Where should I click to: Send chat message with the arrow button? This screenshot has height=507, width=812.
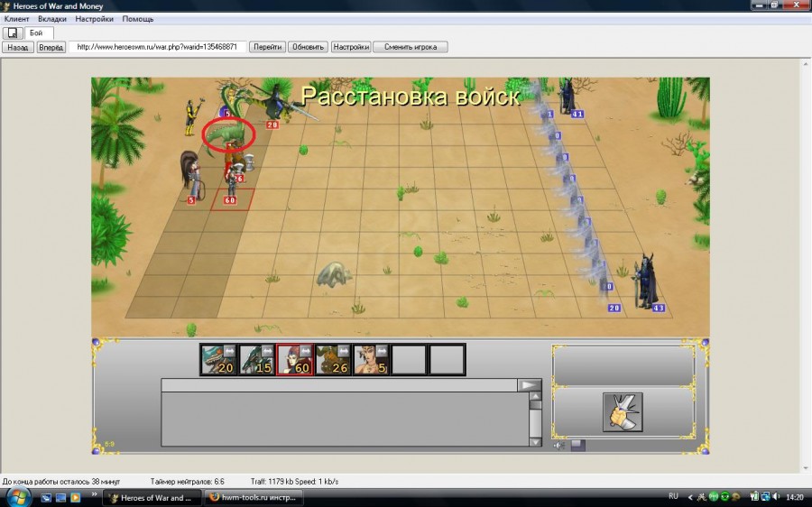pyautogui.click(x=530, y=385)
